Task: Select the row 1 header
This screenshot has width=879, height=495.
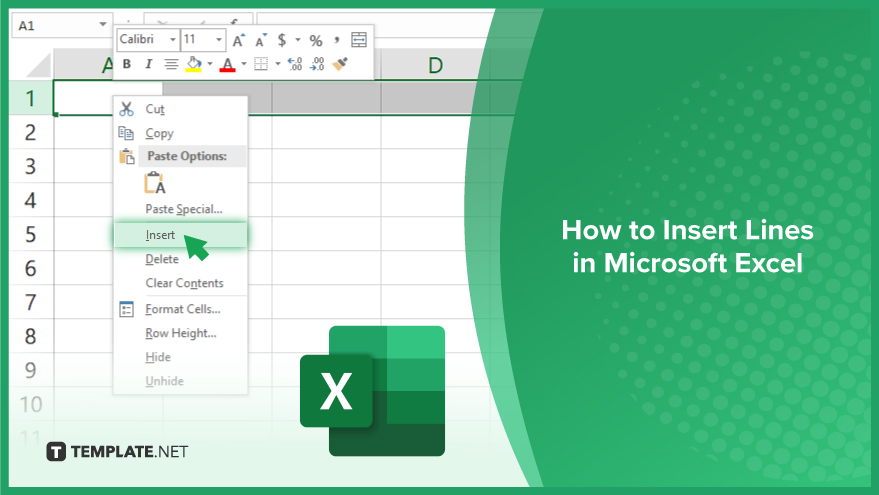Action: [x=31, y=98]
